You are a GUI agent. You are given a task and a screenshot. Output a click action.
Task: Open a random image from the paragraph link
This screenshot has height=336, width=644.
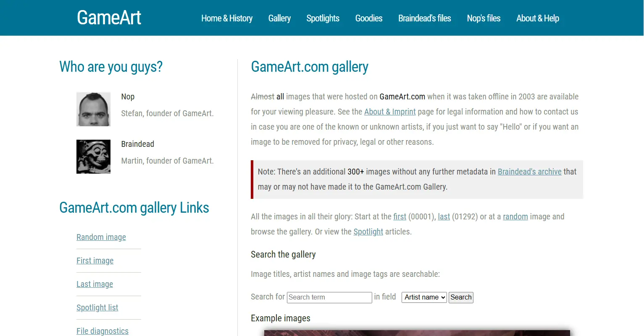[x=515, y=216]
